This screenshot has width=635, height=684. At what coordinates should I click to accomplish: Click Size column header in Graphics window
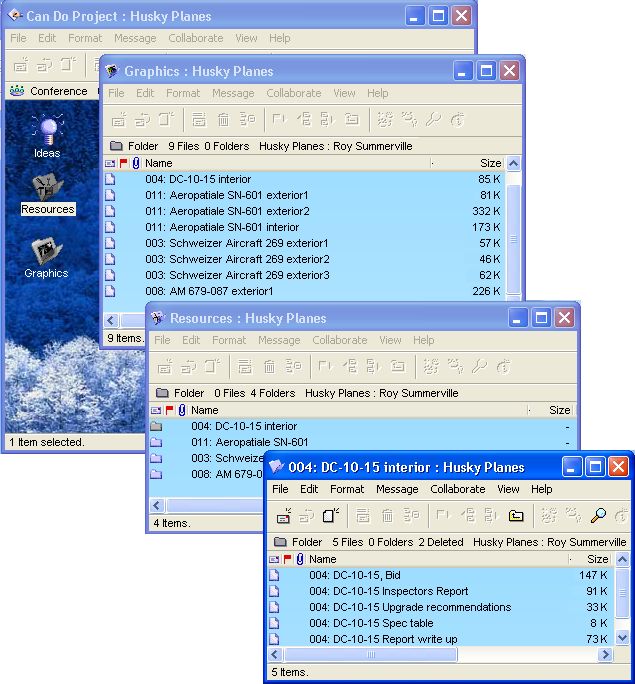pyautogui.click(x=489, y=163)
